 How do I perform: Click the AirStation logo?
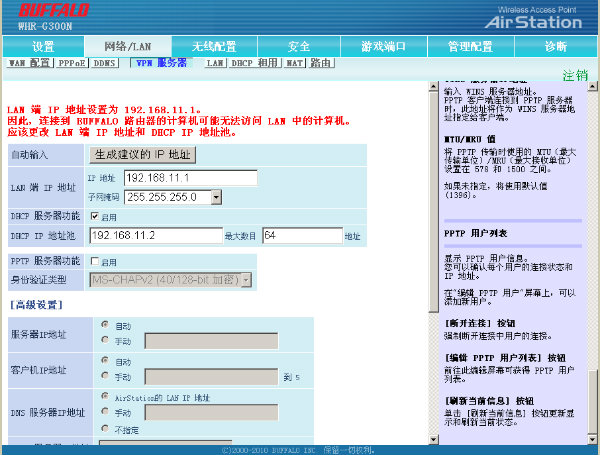(x=533, y=23)
